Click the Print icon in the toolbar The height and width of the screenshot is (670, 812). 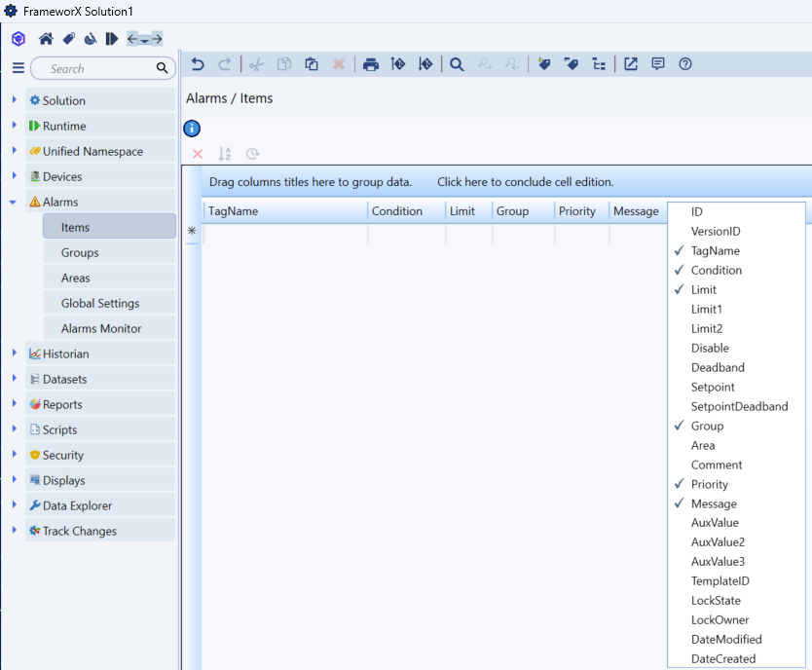pyautogui.click(x=370, y=64)
